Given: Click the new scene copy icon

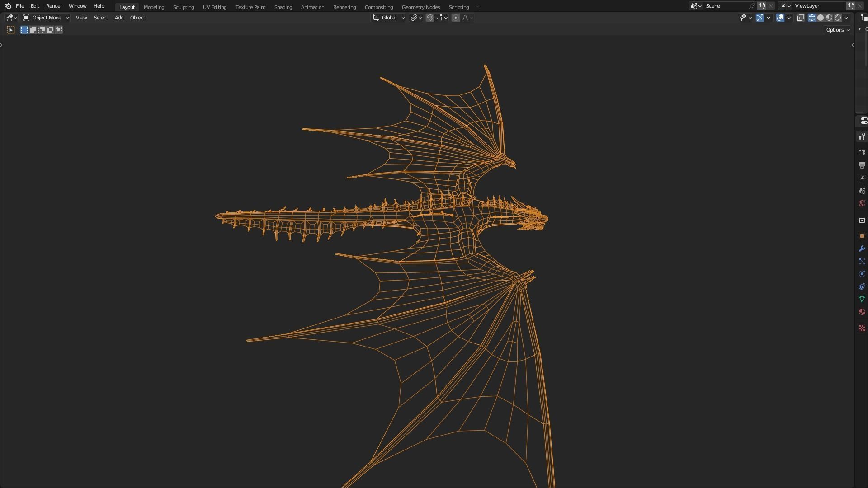Looking at the screenshot, I should tap(762, 6).
